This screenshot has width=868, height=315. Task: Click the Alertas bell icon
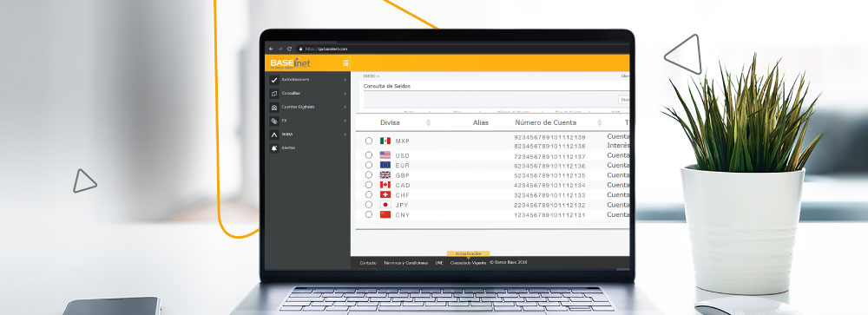tap(274, 148)
